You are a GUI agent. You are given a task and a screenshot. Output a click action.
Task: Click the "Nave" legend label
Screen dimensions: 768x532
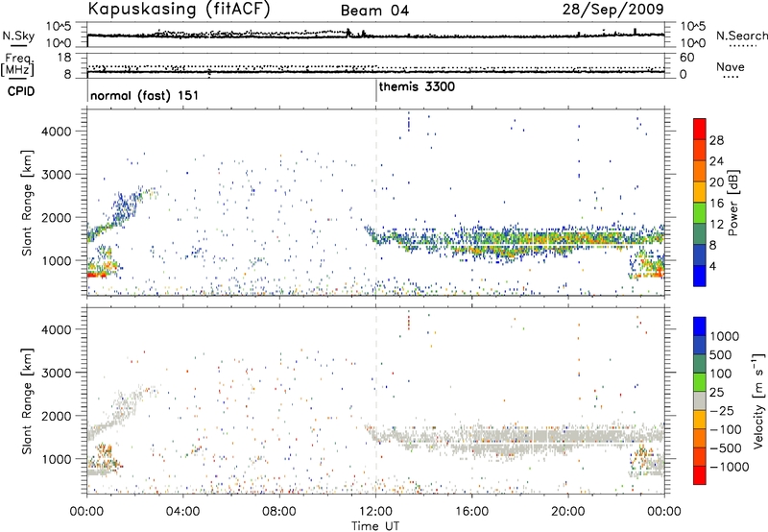(731, 66)
